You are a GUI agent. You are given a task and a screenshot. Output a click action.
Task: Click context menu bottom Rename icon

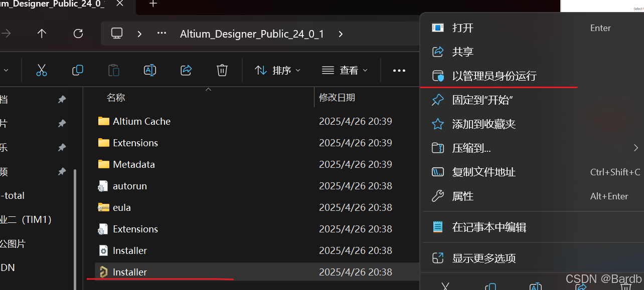(x=536, y=287)
